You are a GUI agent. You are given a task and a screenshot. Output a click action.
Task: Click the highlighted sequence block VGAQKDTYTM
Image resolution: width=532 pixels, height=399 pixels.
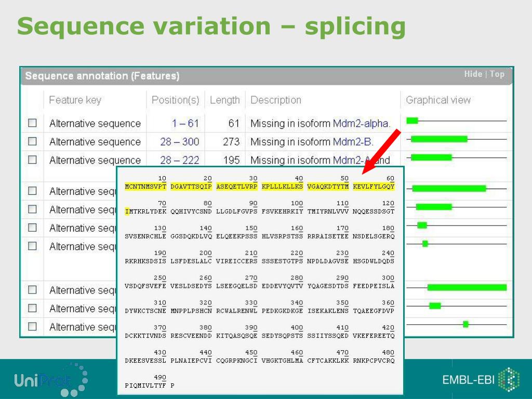tap(328, 187)
